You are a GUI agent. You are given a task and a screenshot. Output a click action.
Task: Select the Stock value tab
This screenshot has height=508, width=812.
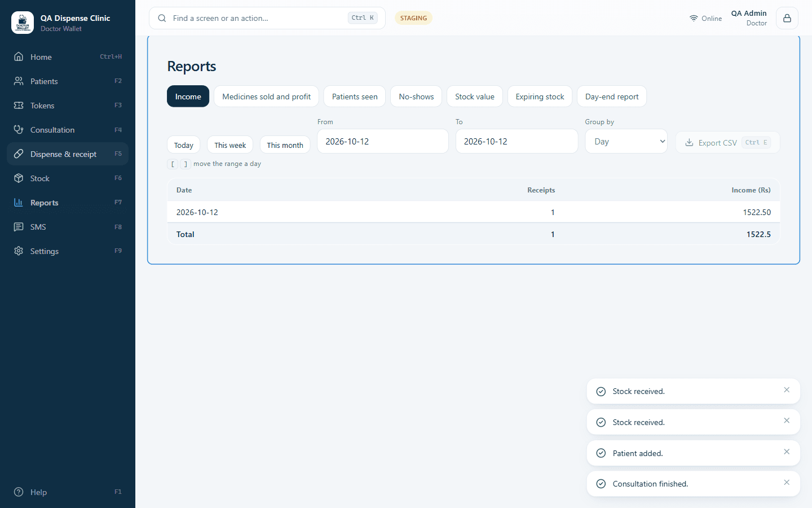pos(475,97)
